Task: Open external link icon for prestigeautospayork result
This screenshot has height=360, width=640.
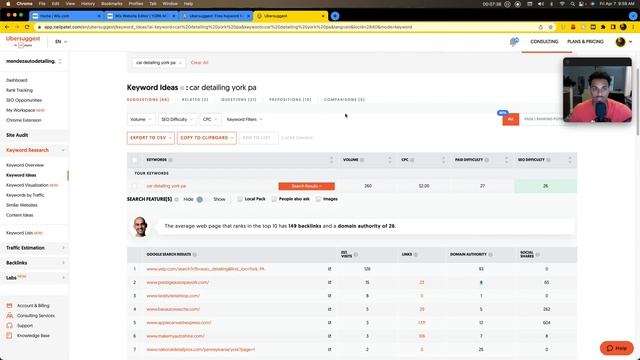Action: coord(329,282)
